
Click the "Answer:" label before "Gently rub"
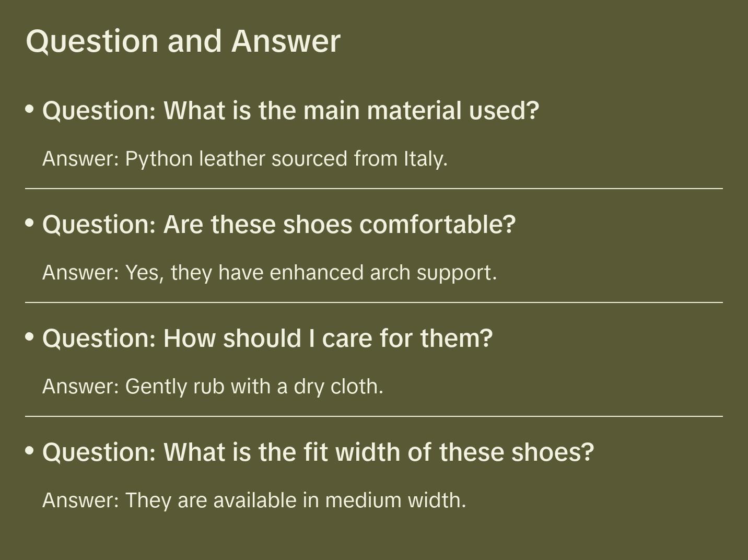point(81,387)
